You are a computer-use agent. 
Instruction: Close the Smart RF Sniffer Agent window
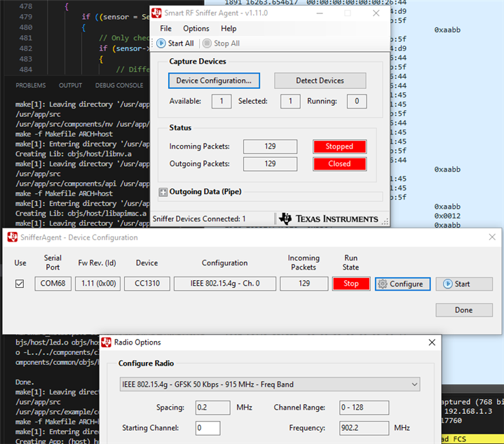[376, 13]
